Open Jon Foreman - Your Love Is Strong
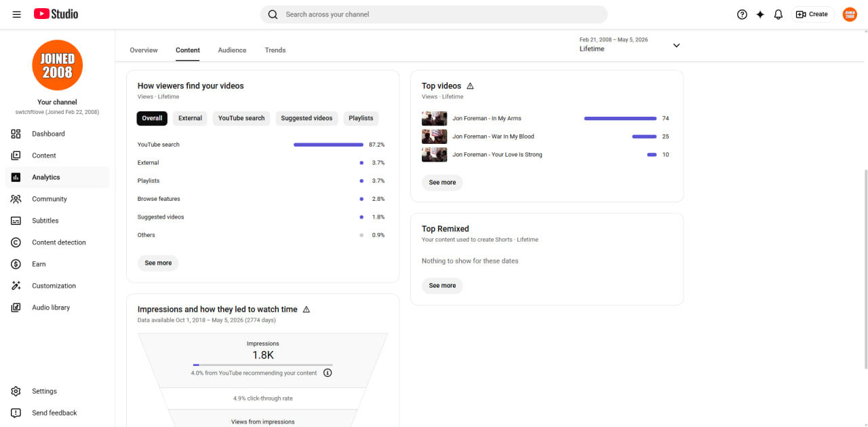 coord(497,155)
